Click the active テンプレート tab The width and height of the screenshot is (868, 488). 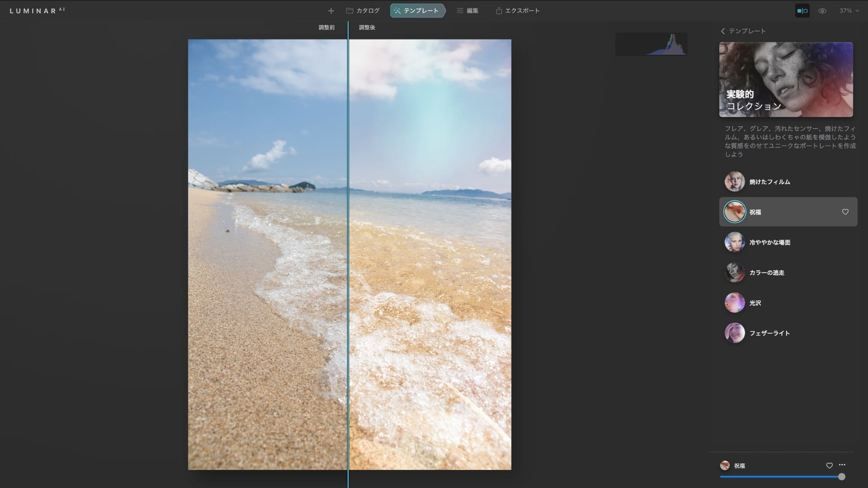(417, 11)
